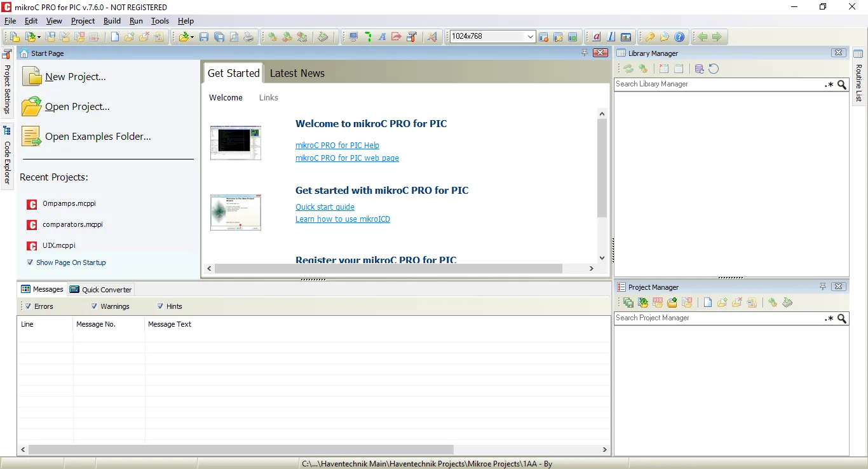Click the magnifier icon in Library Manager search

pos(842,85)
